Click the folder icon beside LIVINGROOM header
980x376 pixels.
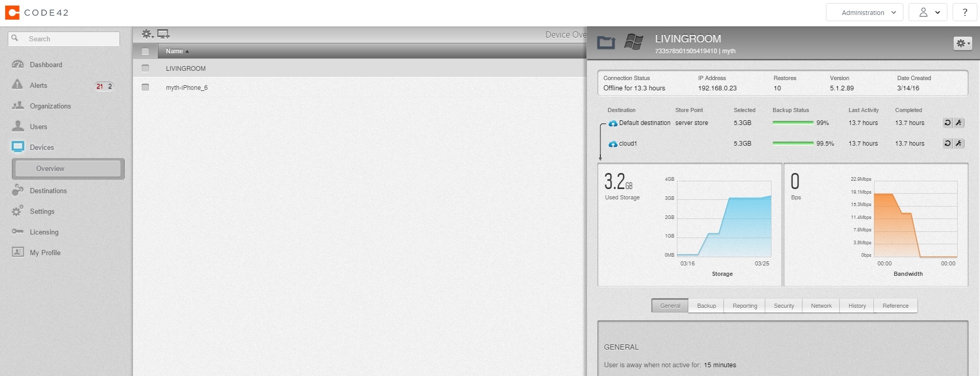point(606,42)
